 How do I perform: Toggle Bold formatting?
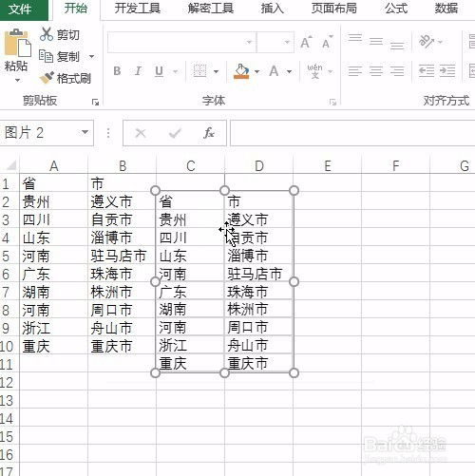click(117, 71)
